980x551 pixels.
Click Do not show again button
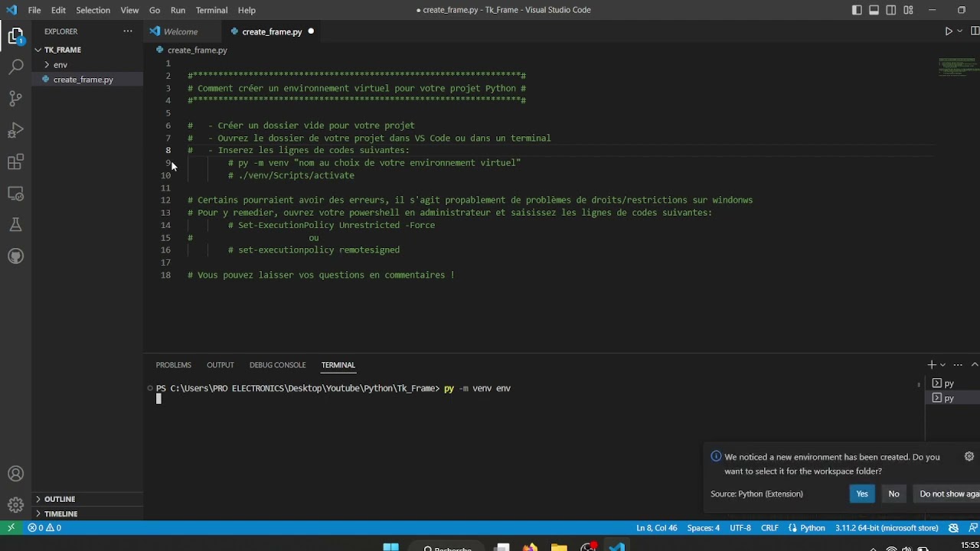coord(946,494)
